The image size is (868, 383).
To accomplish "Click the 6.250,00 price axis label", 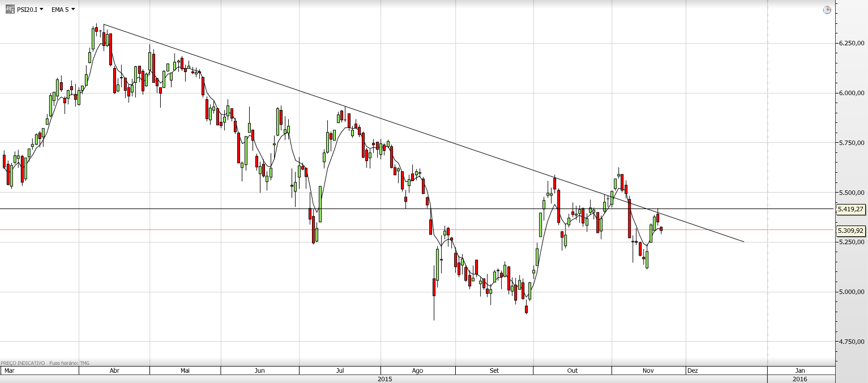I will [x=852, y=43].
